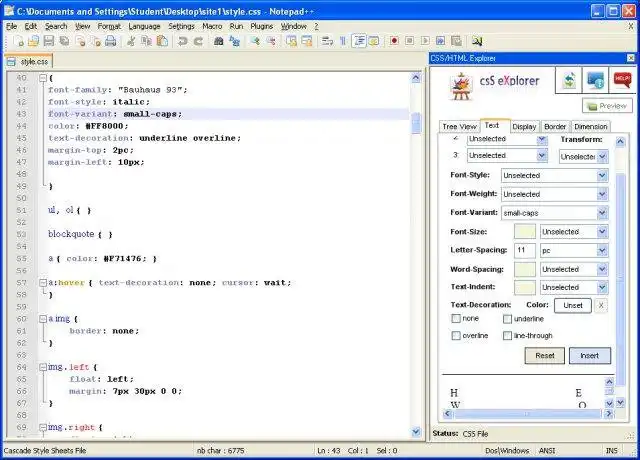Click the Save Recorded Macro icon
The image size is (640, 460).
[x=456, y=41]
